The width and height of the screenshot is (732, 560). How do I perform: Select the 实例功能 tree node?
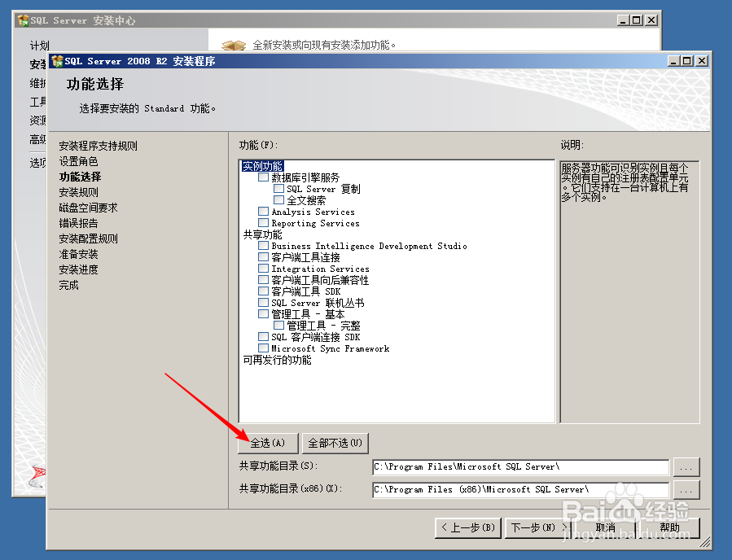pos(262,166)
